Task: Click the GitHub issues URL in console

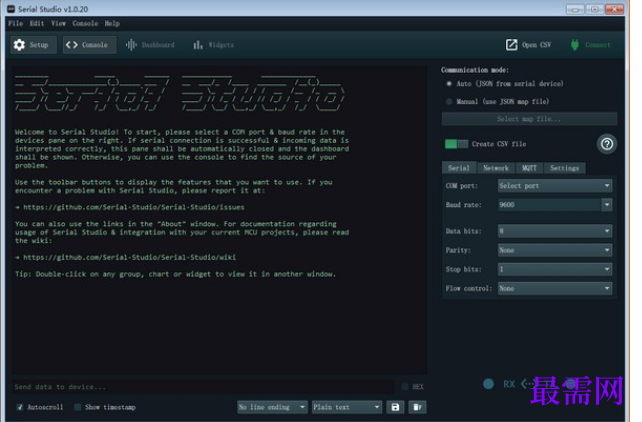Action: coord(133,208)
